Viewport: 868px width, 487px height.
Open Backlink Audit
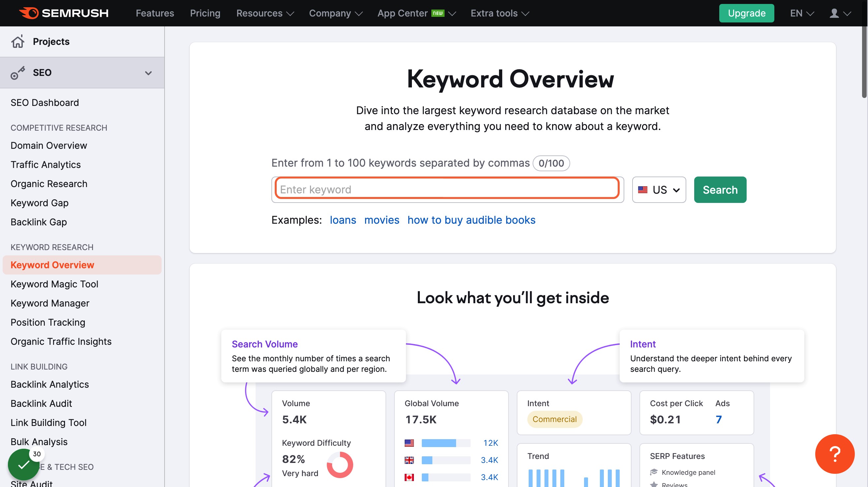coord(41,404)
